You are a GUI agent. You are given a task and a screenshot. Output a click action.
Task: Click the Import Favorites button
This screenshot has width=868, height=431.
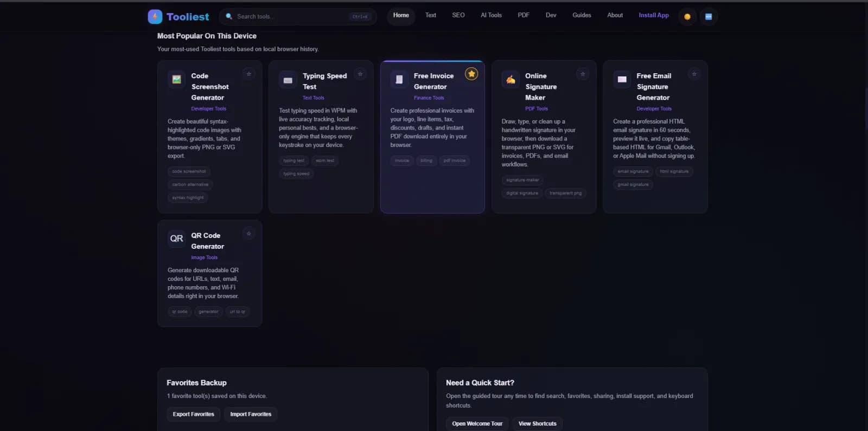[x=251, y=414]
